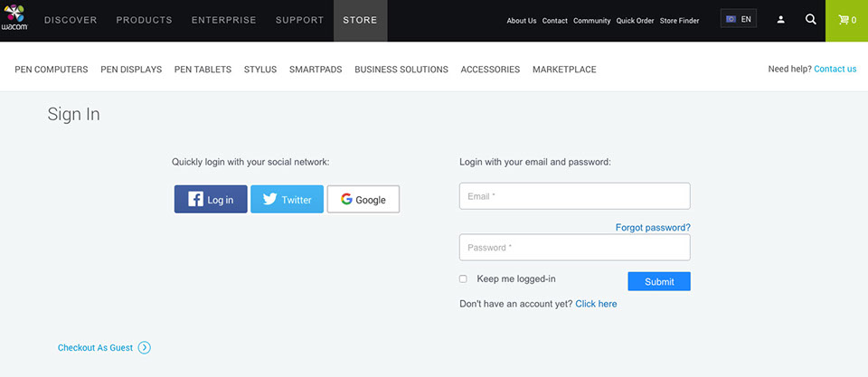Image resolution: width=868 pixels, height=377 pixels.
Task: Open the Accessories category
Action: pos(490,70)
